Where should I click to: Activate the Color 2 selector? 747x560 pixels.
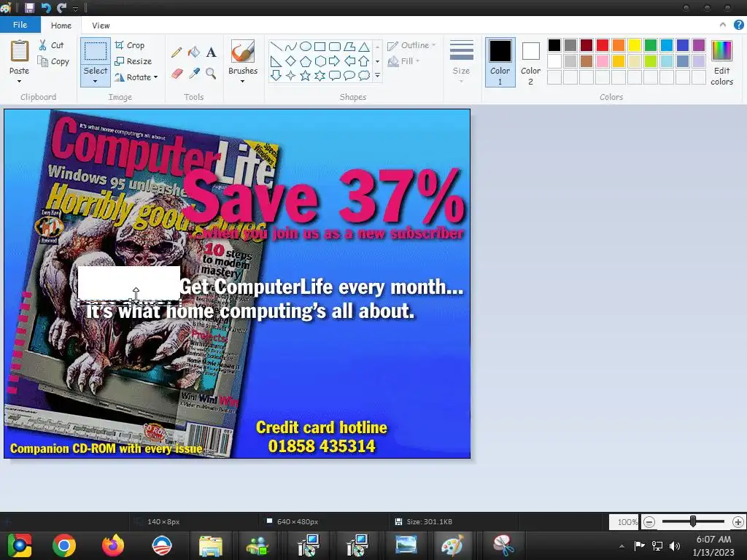530,63
